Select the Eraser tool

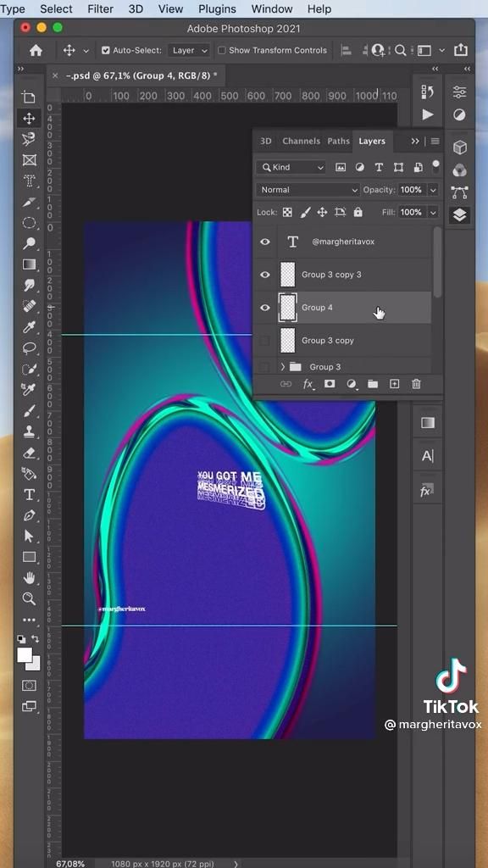30,453
